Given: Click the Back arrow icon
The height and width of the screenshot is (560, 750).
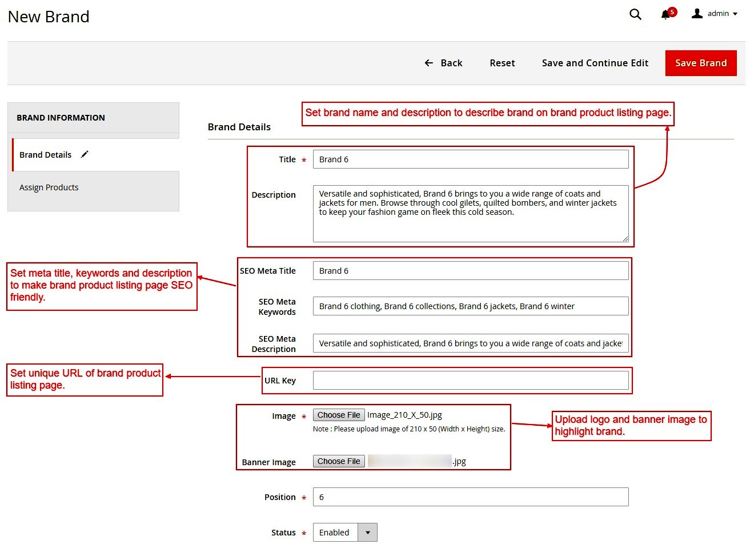Looking at the screenshot, I should click(x=429, y=63).
